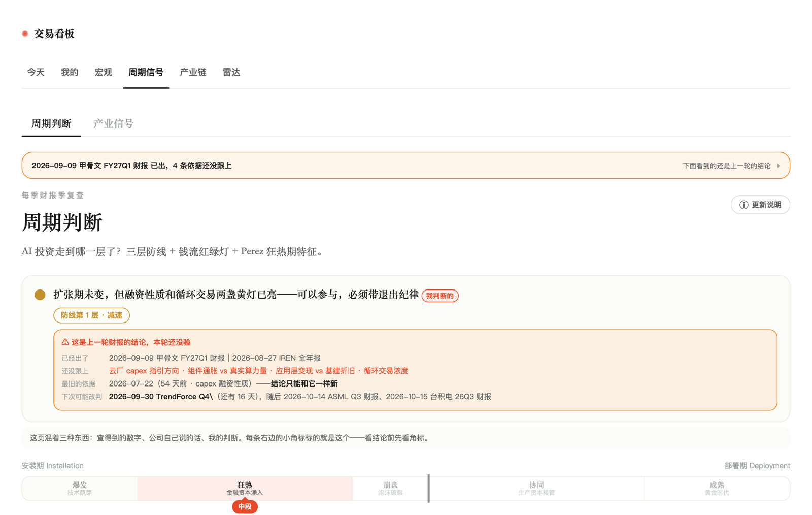This screenshot has height=515, width=812.
Task: Select the 成熟 黄金时代 phase segment
Action: coord(717,489)
